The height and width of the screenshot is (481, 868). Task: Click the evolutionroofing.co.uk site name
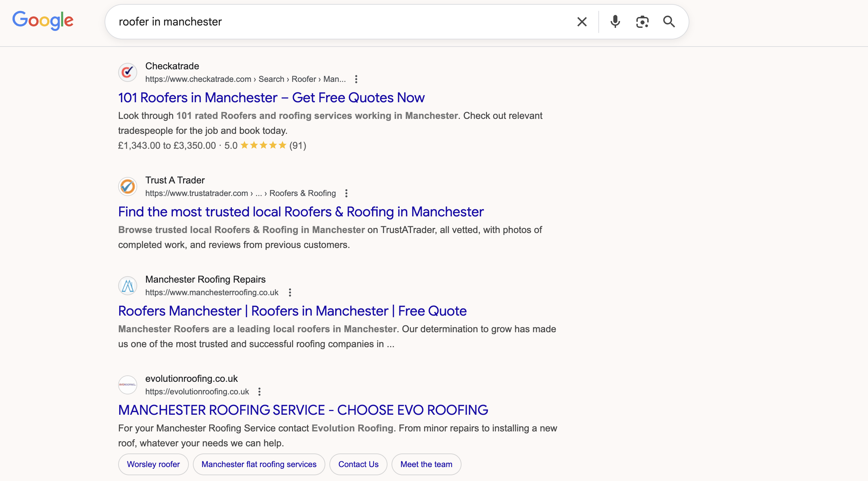click(x=192, y=378)
